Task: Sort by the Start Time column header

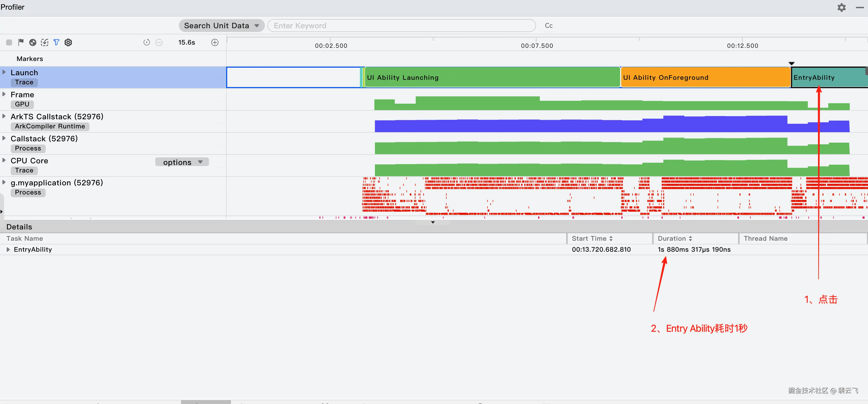Action: (x=592, y=239)
